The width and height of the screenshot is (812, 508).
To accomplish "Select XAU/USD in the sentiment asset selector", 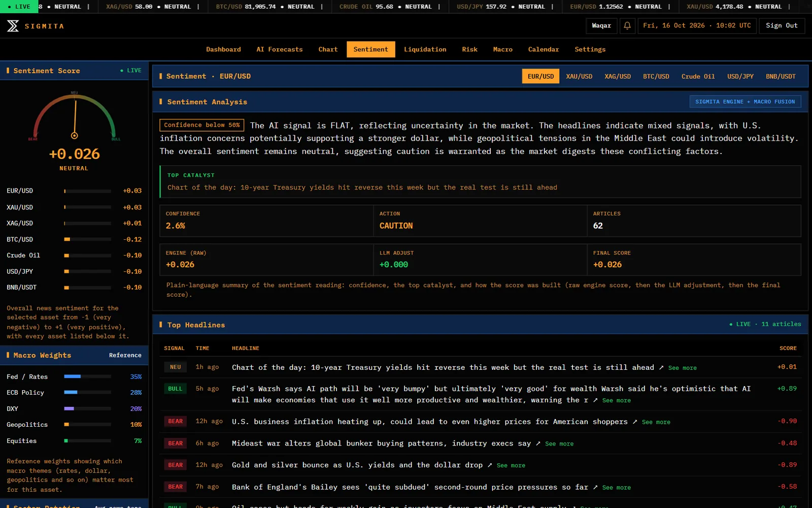I will click(579, 76).
